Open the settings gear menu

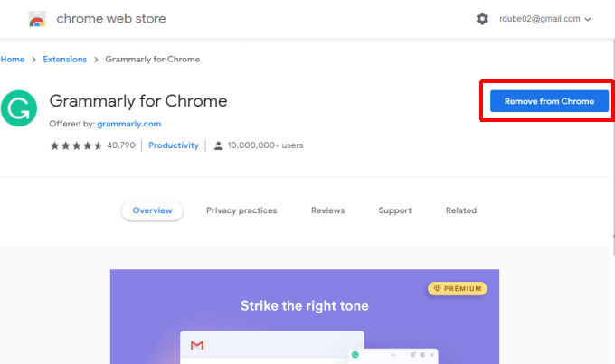pos(482,19)
